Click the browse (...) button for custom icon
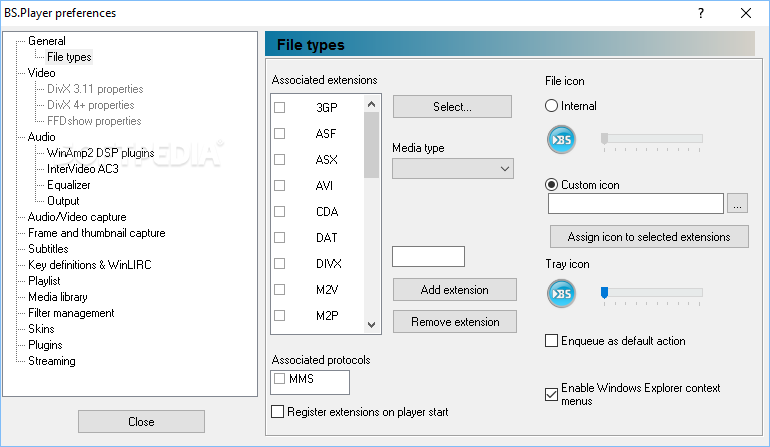The height and width of the screenshot is (447, 770). click(x=738, y=203)
